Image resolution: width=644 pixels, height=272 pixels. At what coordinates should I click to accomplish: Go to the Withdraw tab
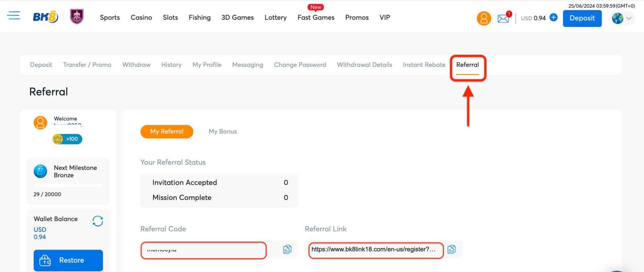136,65
